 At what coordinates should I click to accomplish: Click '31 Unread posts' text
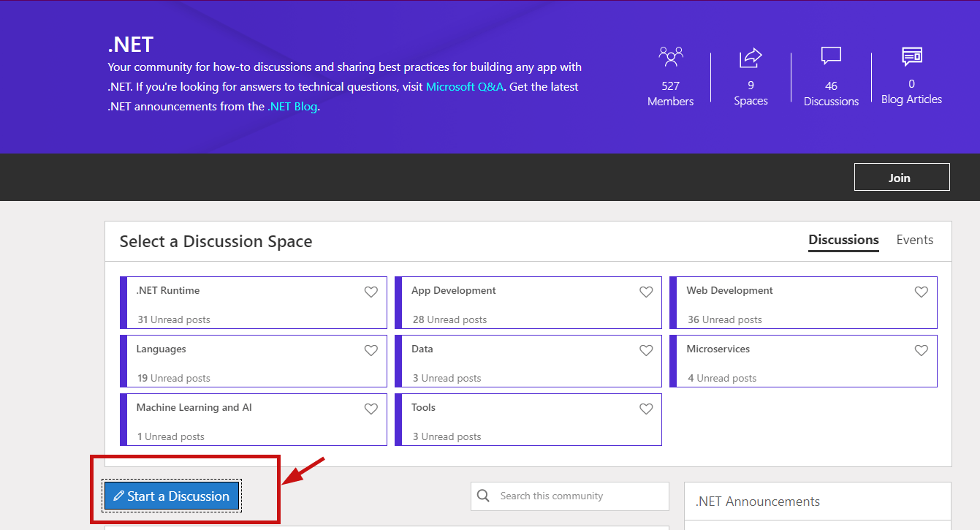pos(174,319)
